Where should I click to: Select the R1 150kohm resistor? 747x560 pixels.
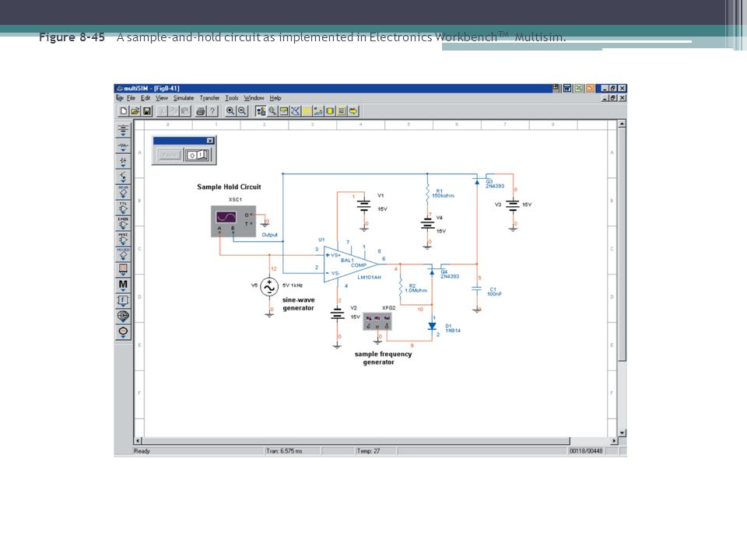click(427, 194)
